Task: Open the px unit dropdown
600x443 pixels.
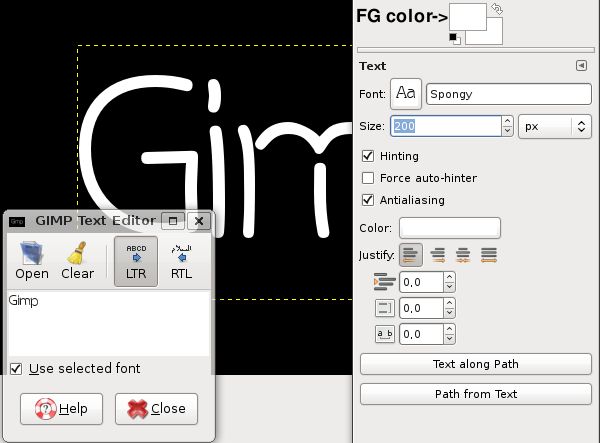Action: (x=555, y=127)
